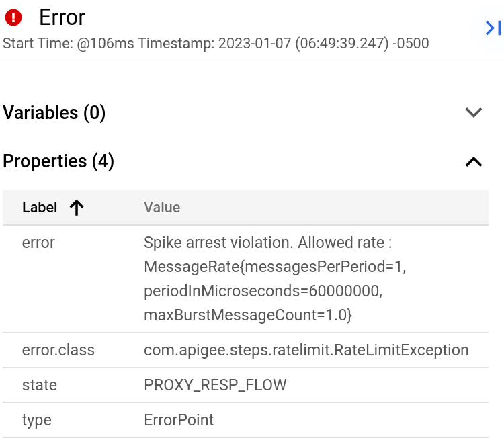Viewport: 504px width, 438px height.
Task: Click the maxBurstMessageCount=1.0 text line
Action: (248, 314)
